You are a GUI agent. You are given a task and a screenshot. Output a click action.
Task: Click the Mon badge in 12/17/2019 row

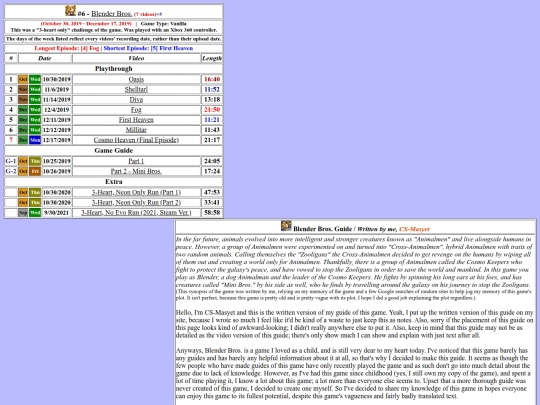coord(35,140)
